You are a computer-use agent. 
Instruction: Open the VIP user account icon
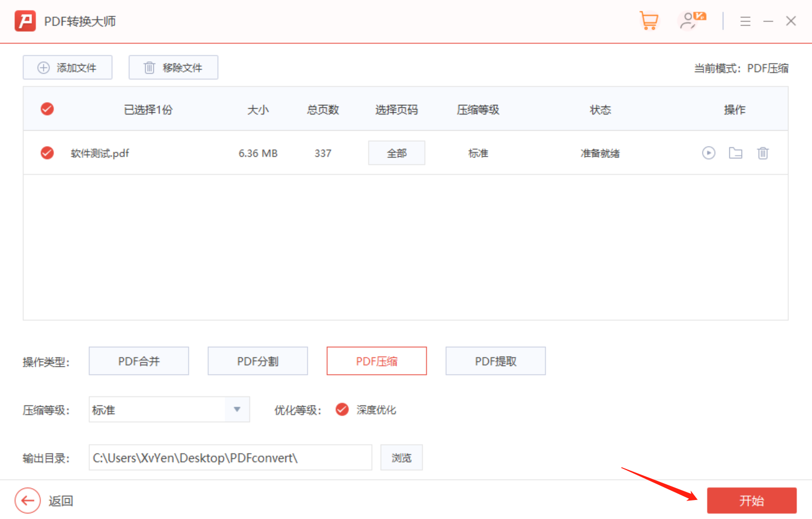click(x=693, y=21)
